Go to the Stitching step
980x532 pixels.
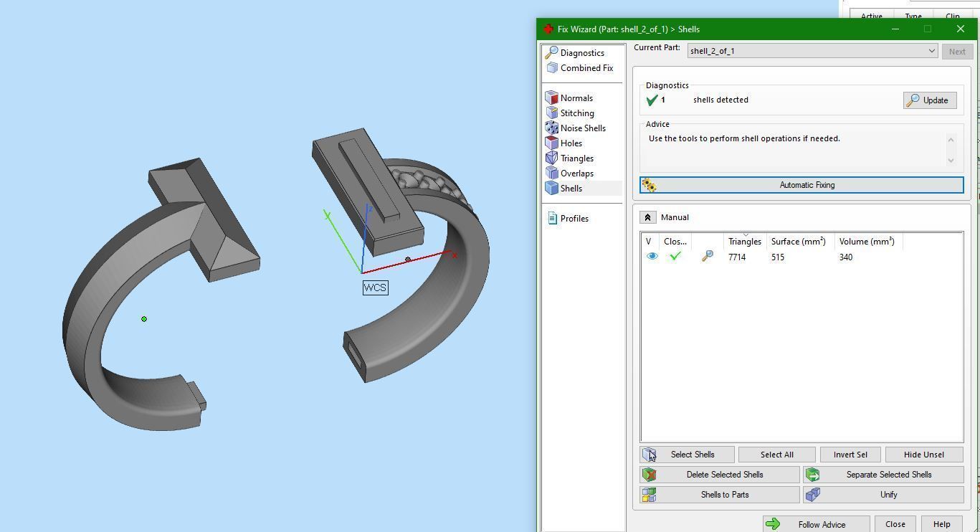(x=577, y=113)
